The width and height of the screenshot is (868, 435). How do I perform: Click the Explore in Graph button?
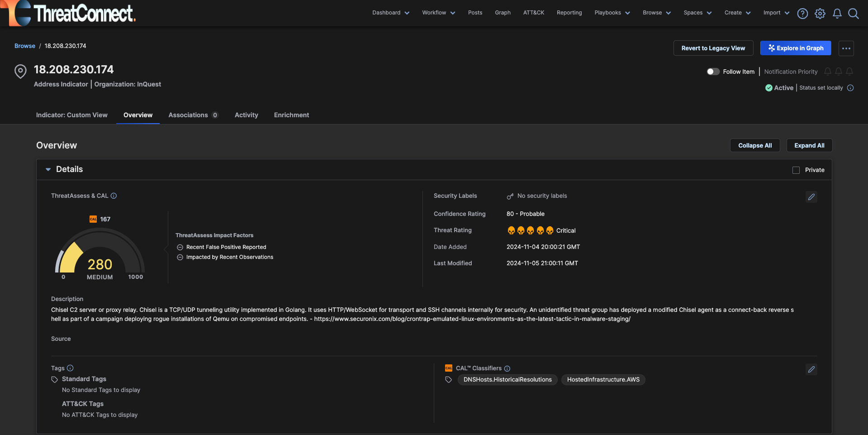tap(796, 48)
